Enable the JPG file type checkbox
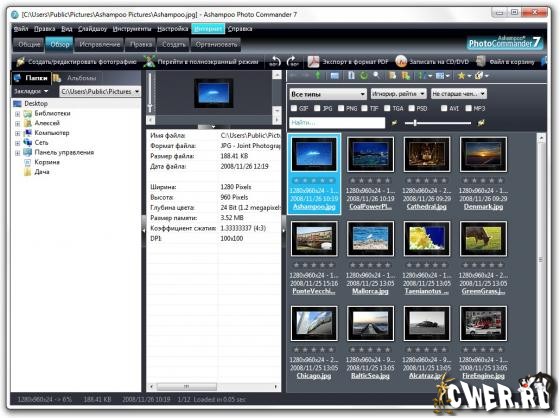Viewport: 560px width, 418px height. (317, 108)
